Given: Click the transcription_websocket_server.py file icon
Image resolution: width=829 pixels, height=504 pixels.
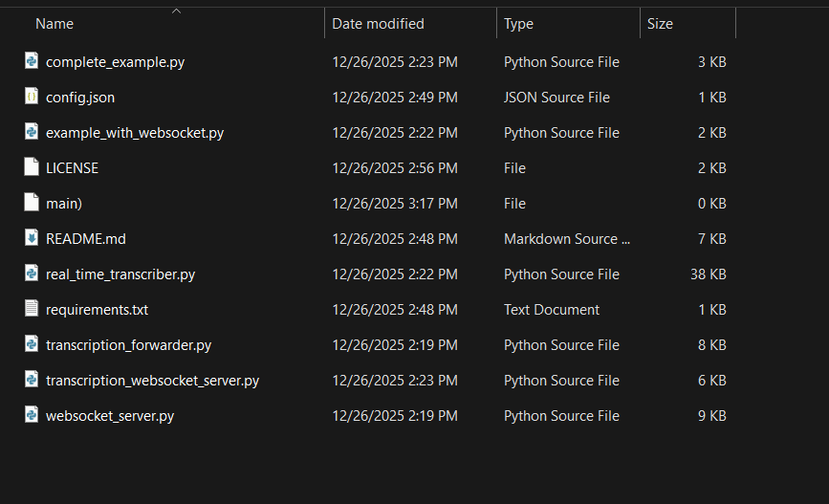Looking at the screenshot, I should point(32,380).
